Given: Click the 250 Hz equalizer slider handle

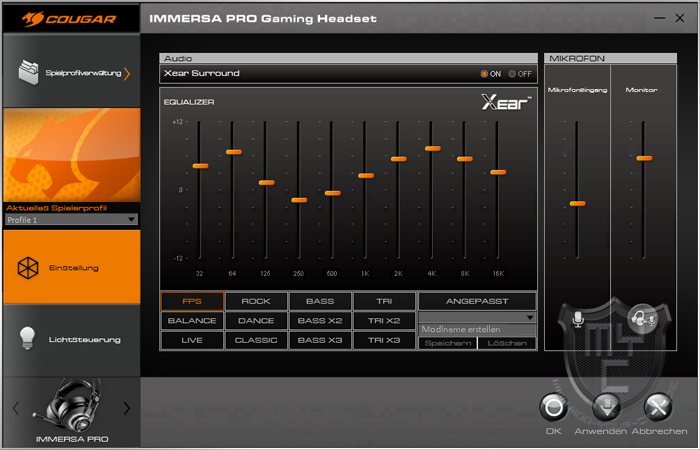Looking at the screenshot, I should [x=299, y=200].
